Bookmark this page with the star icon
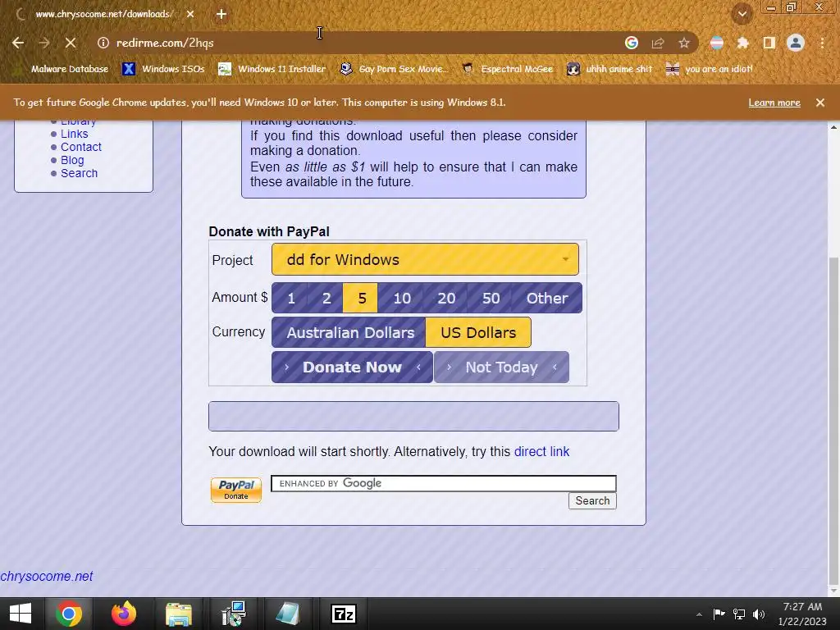This screenshot has height=630, width=840. [x=684, y=43]
